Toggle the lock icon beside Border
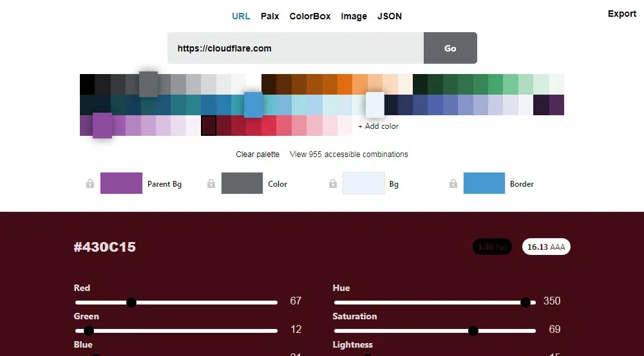Screen dimensions: 644x356 (453, 184)
